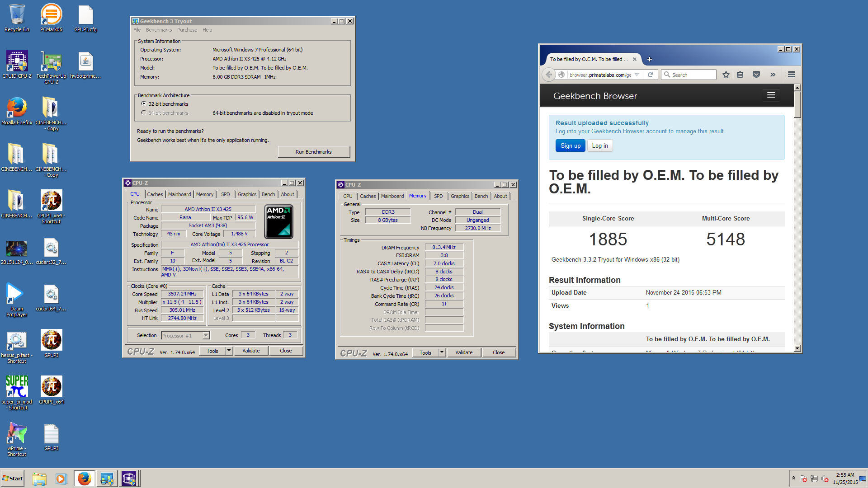Image resolution: width=868 pixels, height=488 pixels.
Task: Select the 32-bit benchmarks radio button
Action: pos(144,103)
